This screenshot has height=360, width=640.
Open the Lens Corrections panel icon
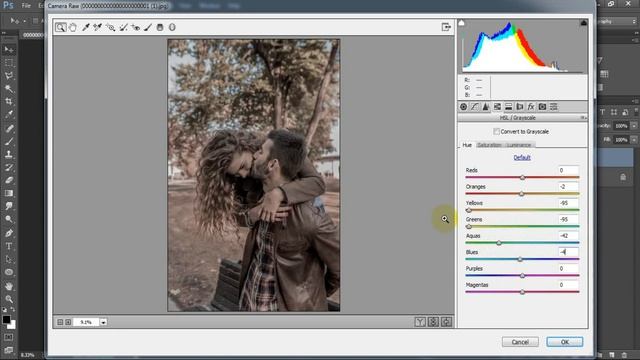click(520, 107)
